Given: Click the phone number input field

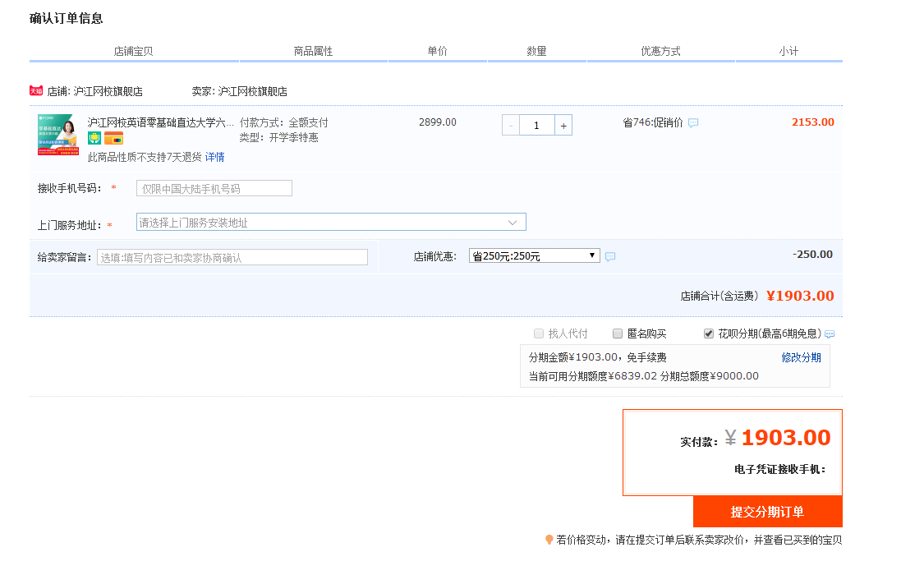Looking at the screenshot, I should (214, 188).
